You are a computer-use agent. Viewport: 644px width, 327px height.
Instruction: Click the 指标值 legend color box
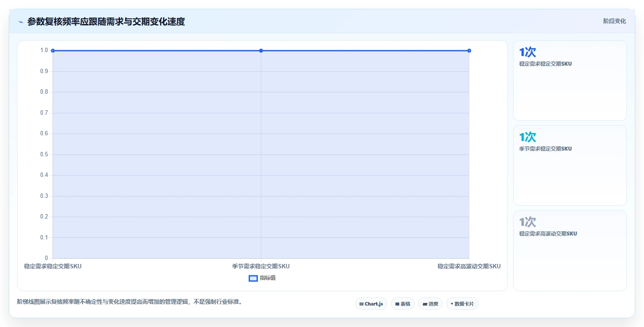pyautogui.click(x=253, y=278)
